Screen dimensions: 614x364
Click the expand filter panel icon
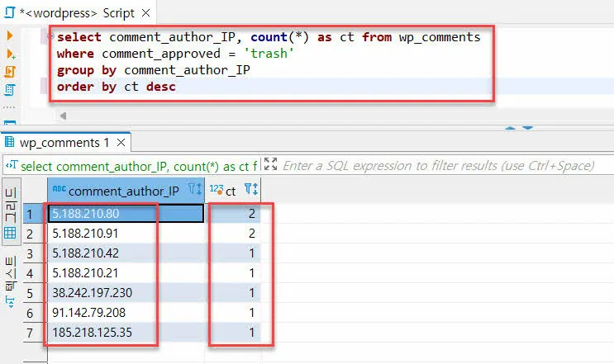click(x=270, y=165)
